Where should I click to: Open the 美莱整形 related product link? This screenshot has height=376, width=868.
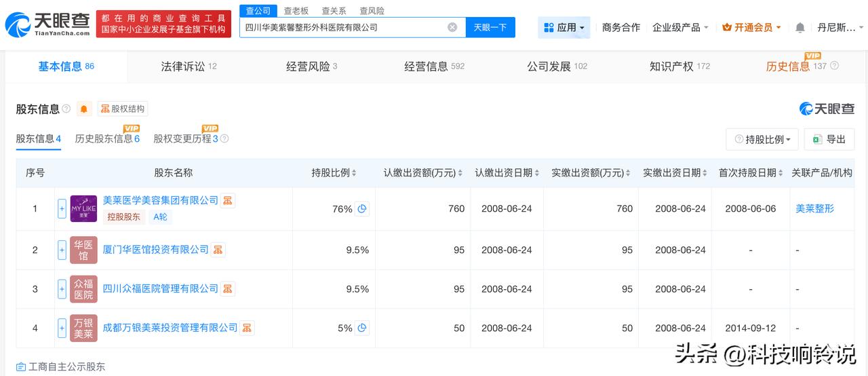[814, 209]
